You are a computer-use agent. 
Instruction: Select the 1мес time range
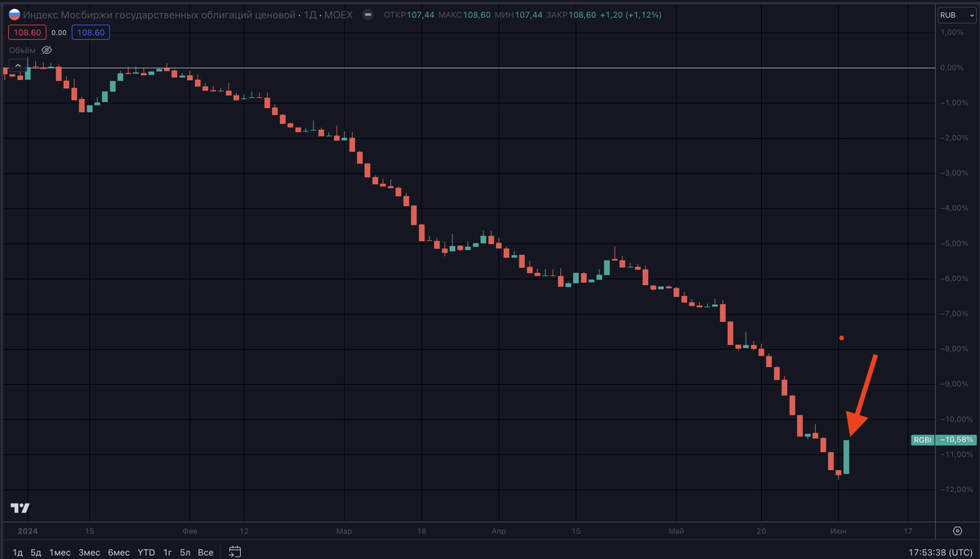[60, 552]
